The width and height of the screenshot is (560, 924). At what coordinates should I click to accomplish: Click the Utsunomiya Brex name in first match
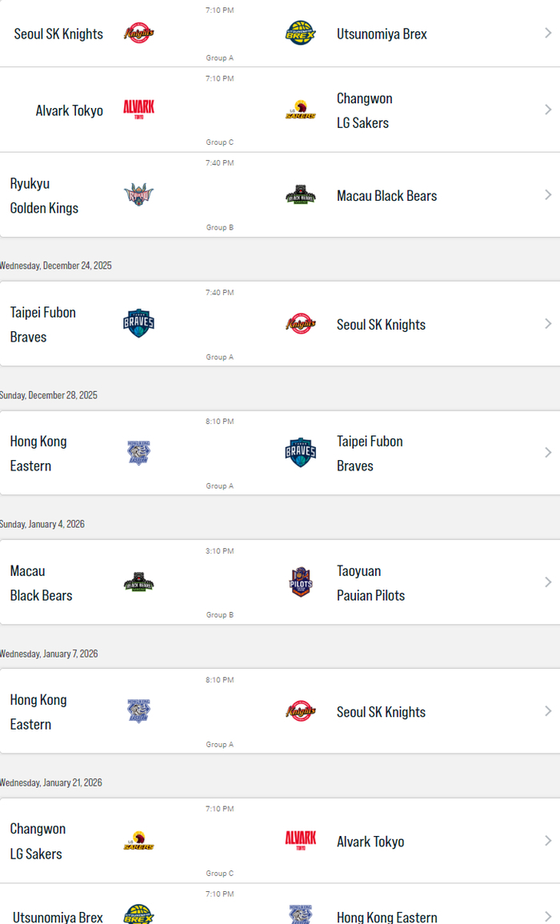(382, 34)
